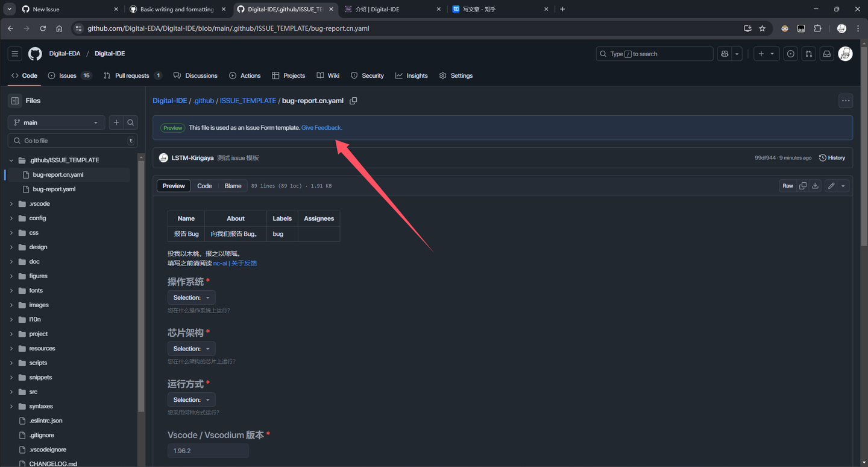
Task: Toggle the bookmark star in the address bar
Action: click(763, 28)
